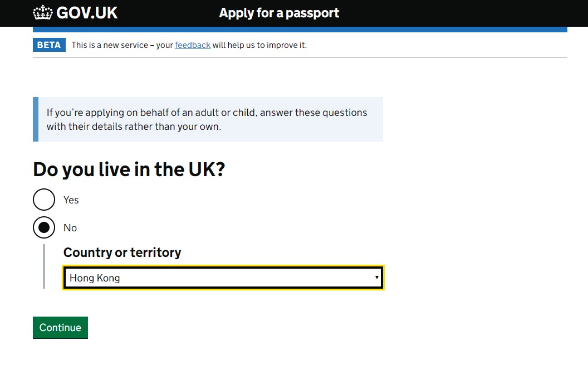This screenshot has width=588, height=374.
Task: Select the Yes radio button
Action: tap(44, 200)
